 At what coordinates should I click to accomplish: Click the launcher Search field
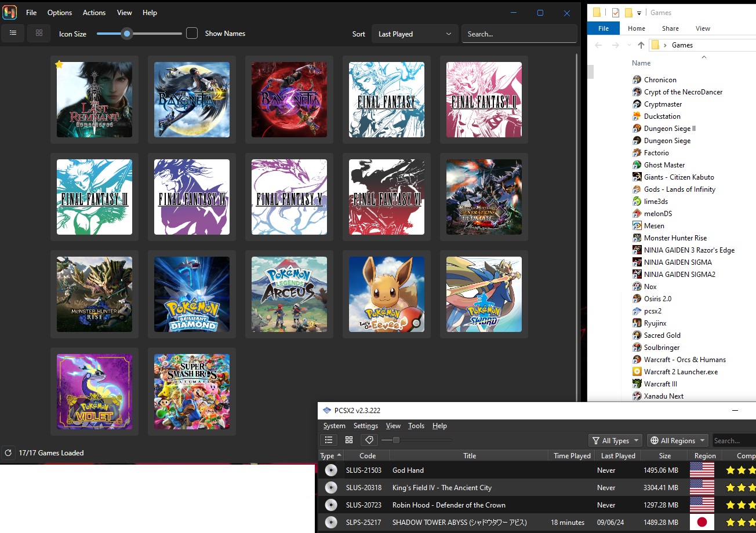pos(519,34)
